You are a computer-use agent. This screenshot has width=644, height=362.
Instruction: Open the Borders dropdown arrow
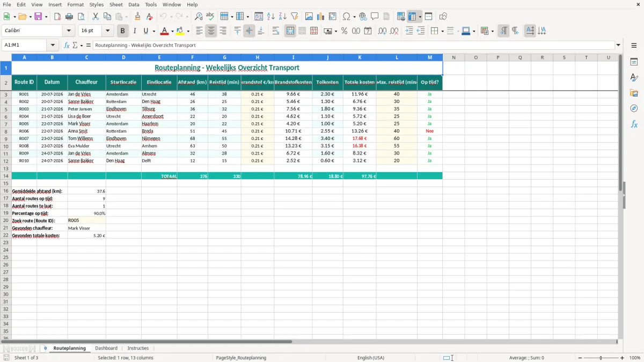[x=442, y=31]
